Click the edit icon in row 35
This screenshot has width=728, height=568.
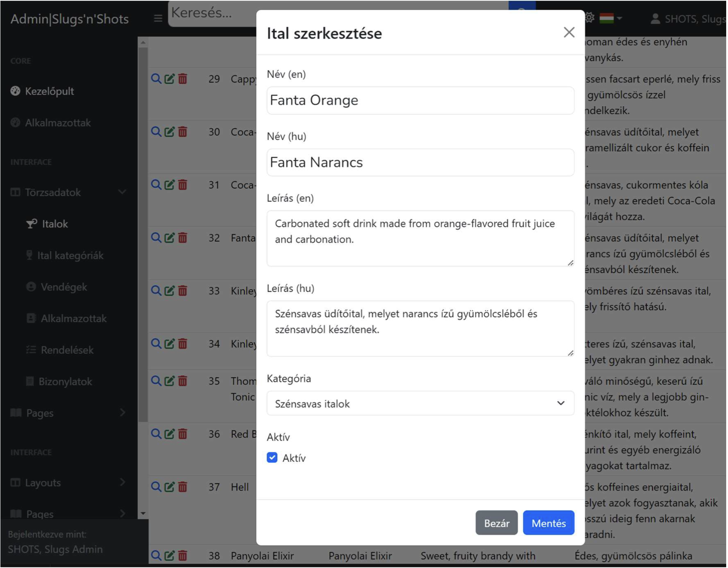click(169, 381)
